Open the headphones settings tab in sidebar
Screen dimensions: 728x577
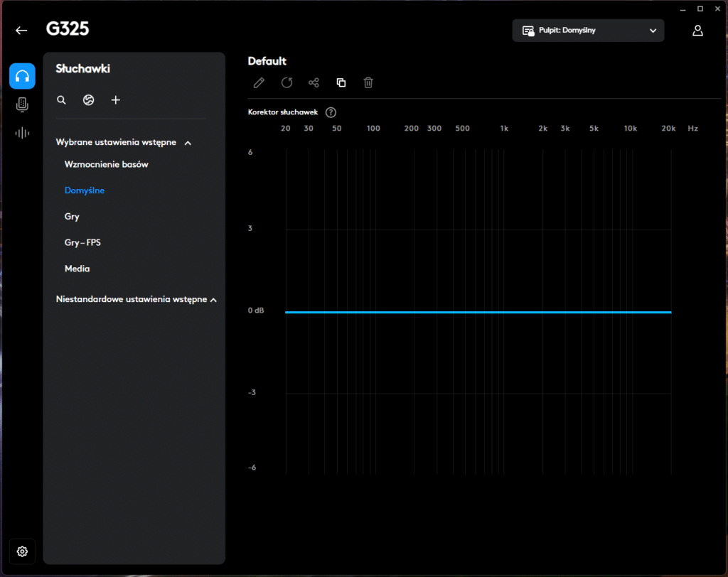coord(22,76)
